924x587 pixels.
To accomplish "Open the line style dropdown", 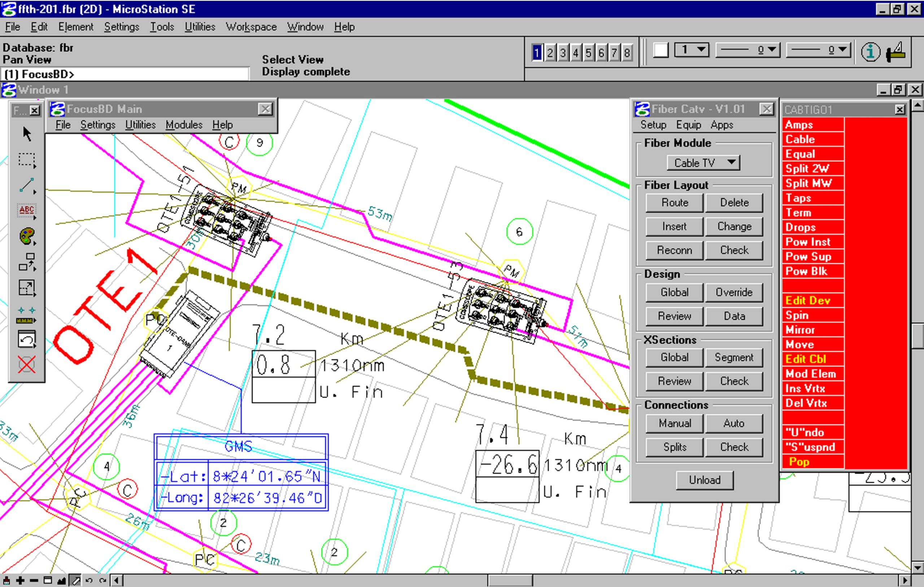I will click(x=747, y=50).
